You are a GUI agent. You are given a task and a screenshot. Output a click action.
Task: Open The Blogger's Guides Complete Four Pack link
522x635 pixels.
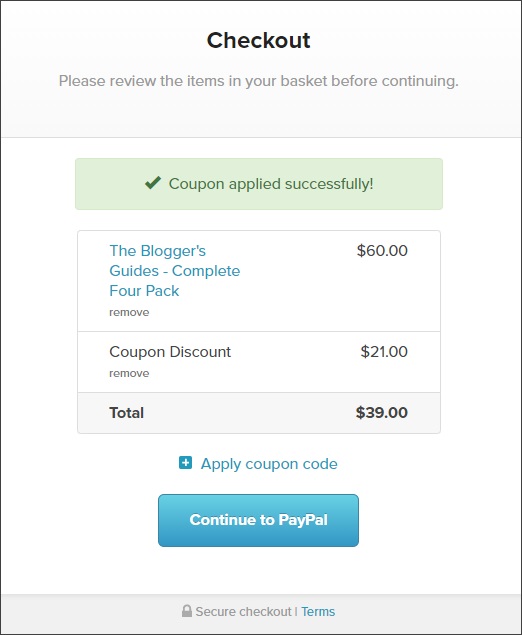click(175, 271)
